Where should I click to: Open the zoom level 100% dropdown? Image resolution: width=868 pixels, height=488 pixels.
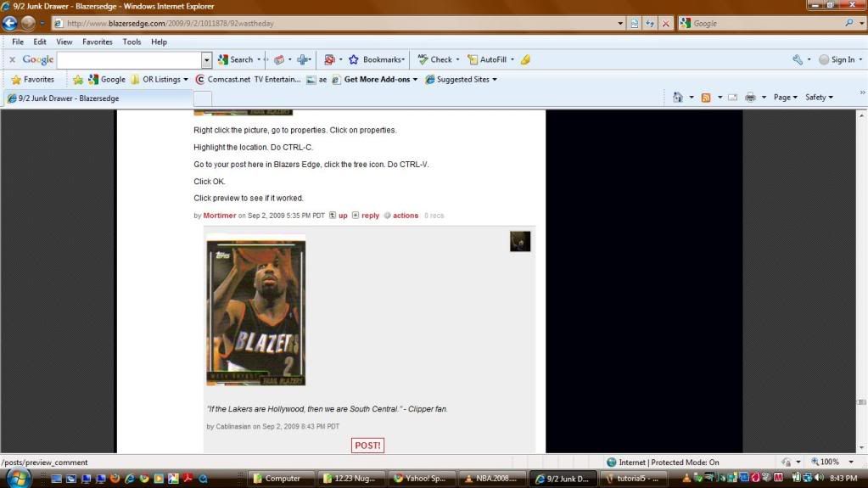tap(851, 462)
